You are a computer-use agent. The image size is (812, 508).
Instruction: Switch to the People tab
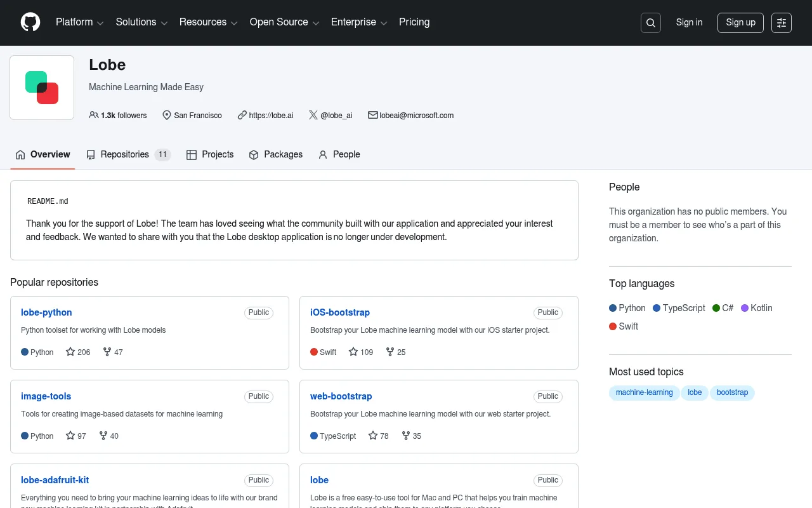tap(339, 154)
